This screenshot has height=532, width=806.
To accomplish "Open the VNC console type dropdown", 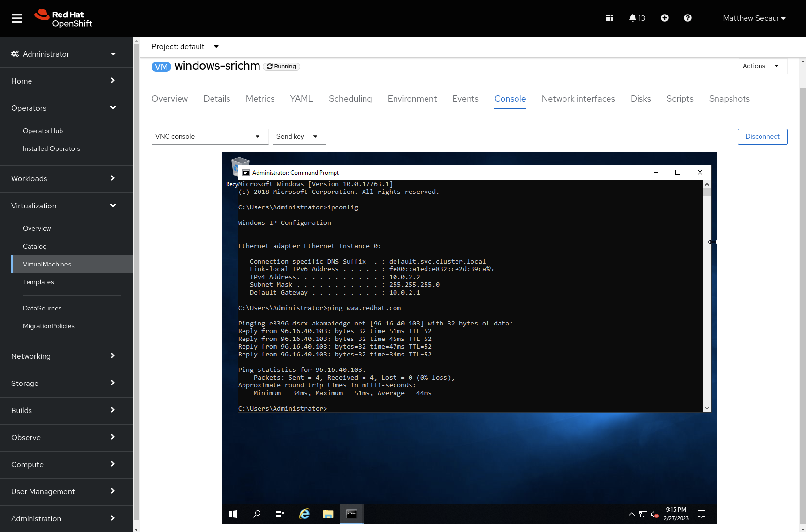I will (x=210, y=136).
